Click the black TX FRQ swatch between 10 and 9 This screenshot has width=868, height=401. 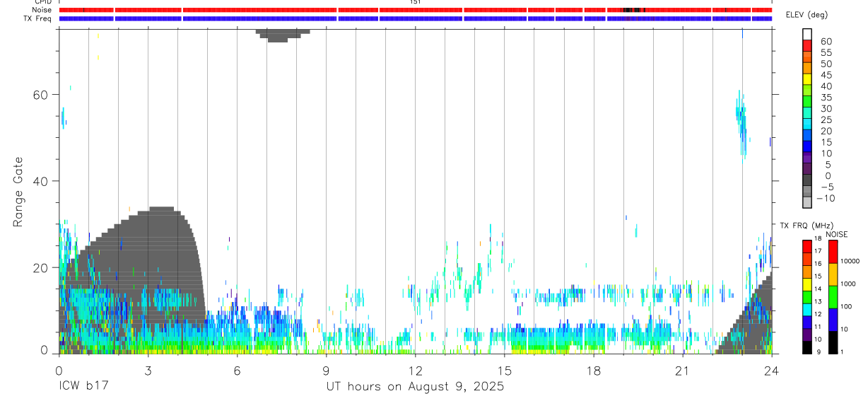click(807, 348)
